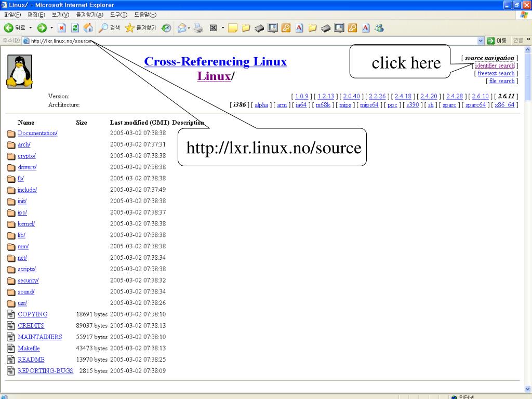This screenshot has width=532, height=399.
Task: Open the History clock icon
Action: click(x=166, y=28)
